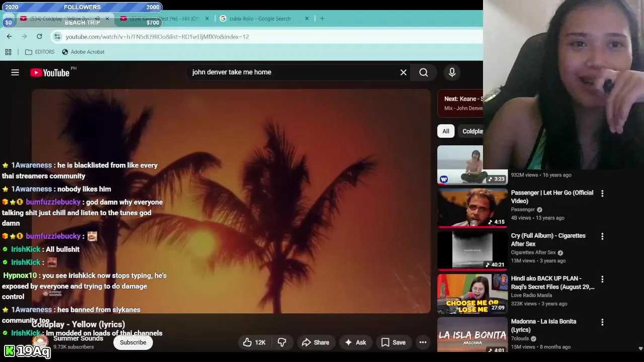Close the Kanye West YouTube tab
This screenshot has height=362, width=644.
pyautogui.click(x=207, y=19)
